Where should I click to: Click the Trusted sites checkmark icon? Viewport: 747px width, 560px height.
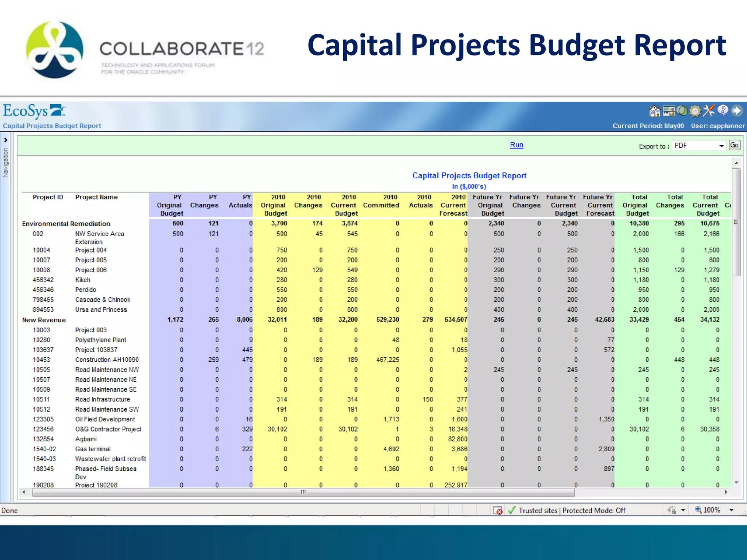pos(512,510)
